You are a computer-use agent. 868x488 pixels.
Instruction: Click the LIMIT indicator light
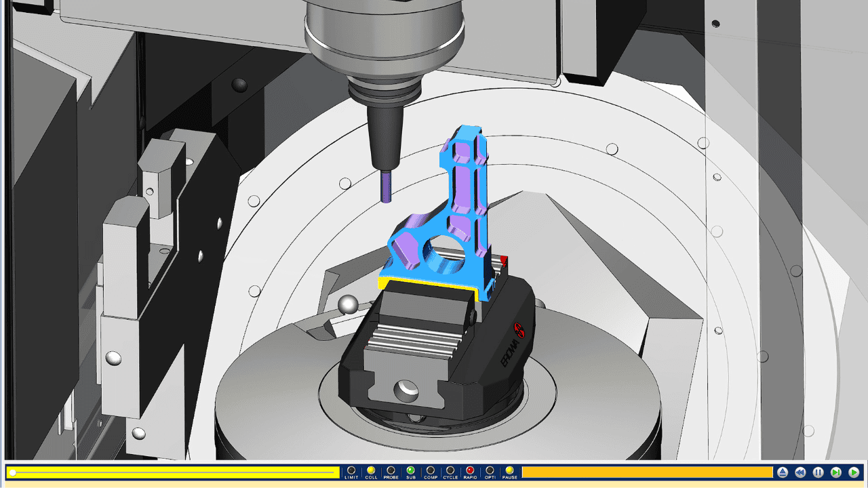pyautogui.click(x=351, y=470)
